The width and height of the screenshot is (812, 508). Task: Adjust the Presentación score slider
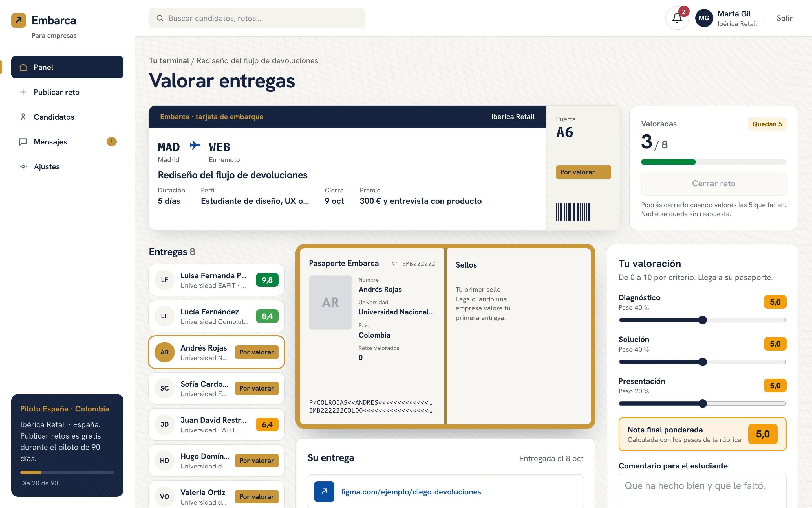coord(702,404)
